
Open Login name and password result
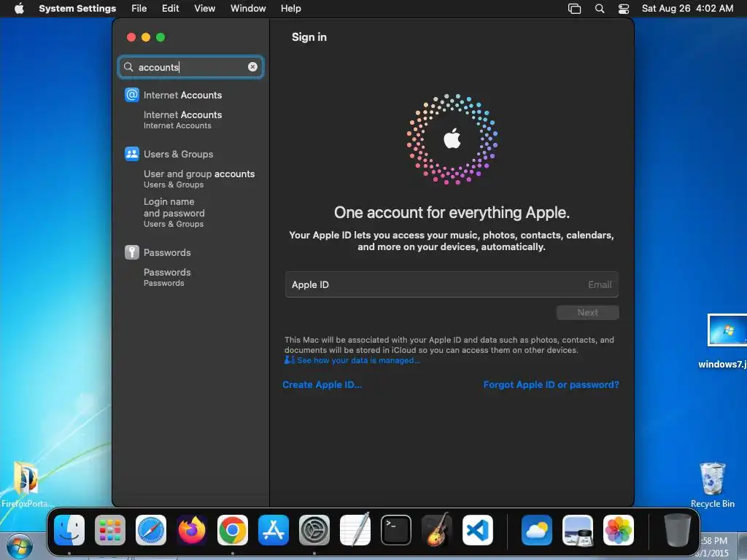(174, 212)
